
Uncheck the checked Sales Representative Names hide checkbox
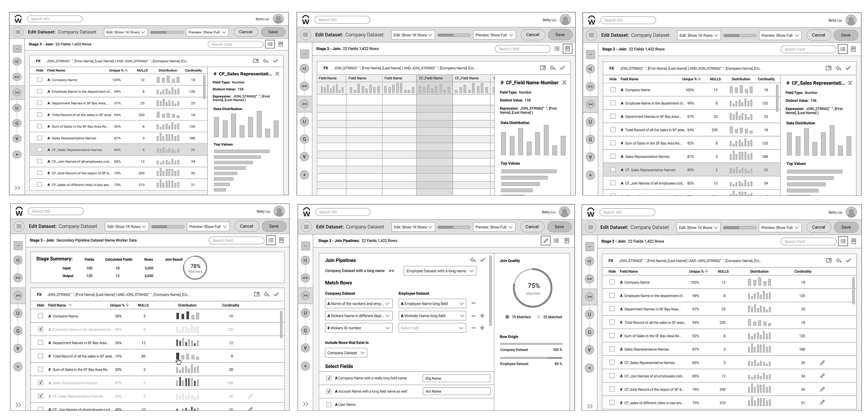click(x=40, y=382)
